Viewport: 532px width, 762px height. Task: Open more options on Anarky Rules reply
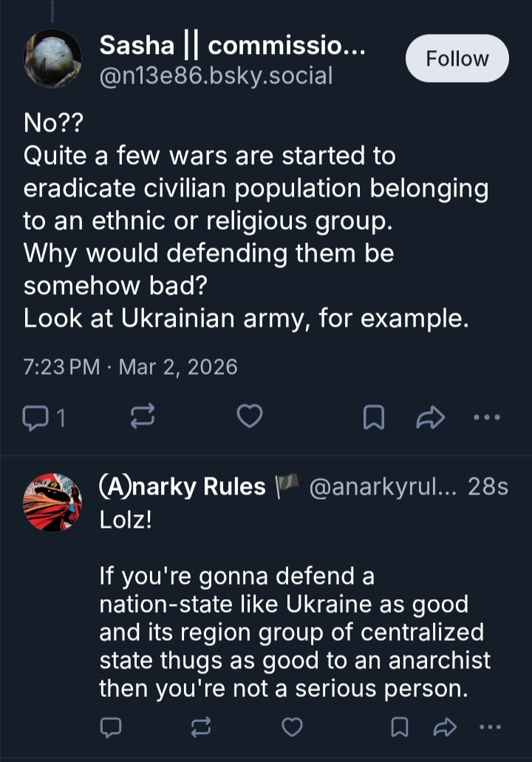[489, 727]
